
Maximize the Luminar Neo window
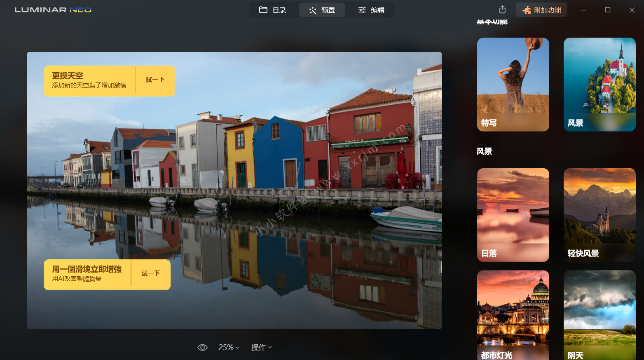(607, 10)
